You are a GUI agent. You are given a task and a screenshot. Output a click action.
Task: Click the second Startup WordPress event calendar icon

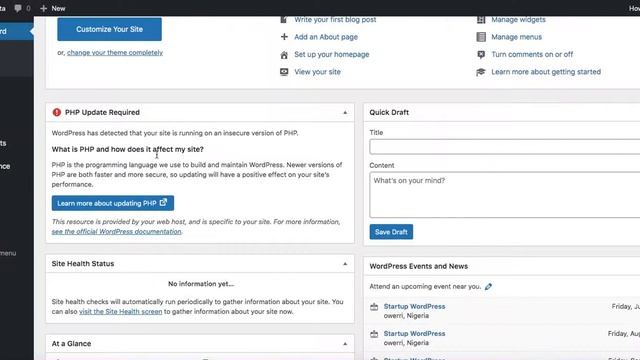pos(374,334)
